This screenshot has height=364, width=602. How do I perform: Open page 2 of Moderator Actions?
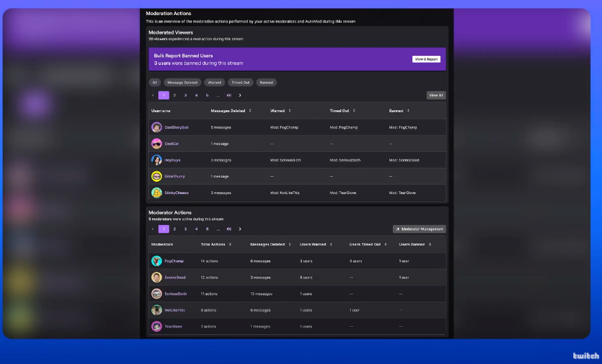(x=174, y=229)
